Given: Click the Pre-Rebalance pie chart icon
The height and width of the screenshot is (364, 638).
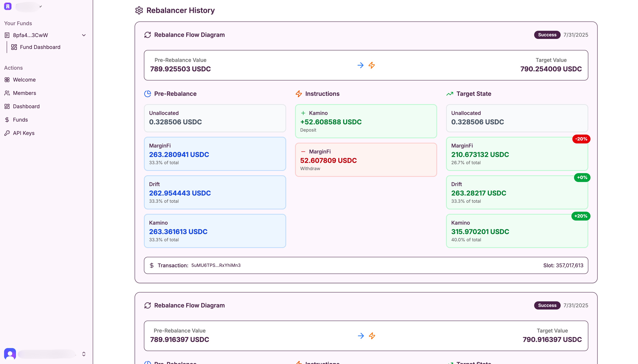Looking at the screenshot, I should pos(148,94).
